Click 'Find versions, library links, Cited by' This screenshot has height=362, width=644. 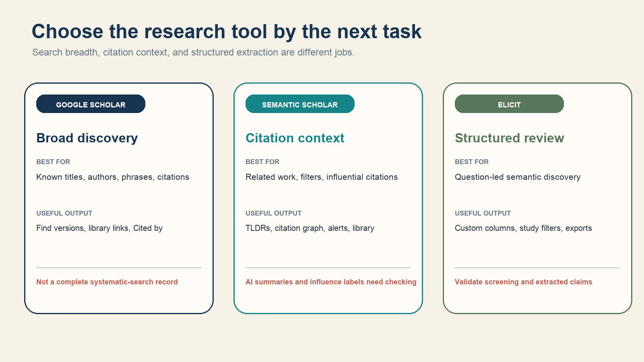coord(99,228)
